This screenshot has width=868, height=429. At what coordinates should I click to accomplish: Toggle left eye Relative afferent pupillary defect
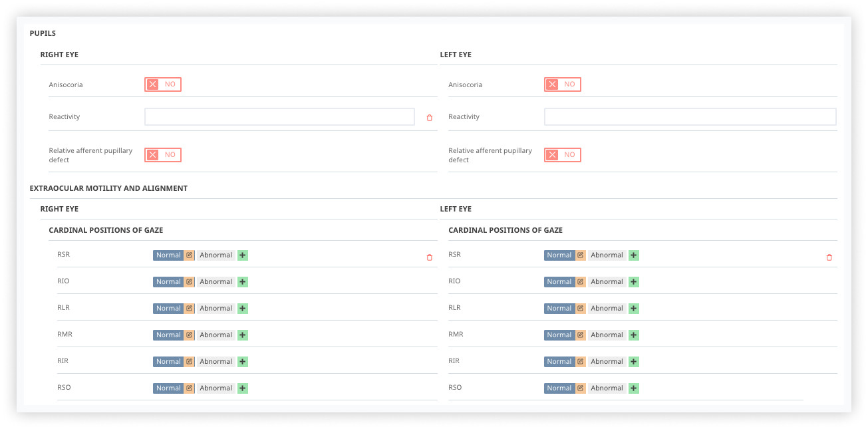pyautogui.click(x=563, y=155)
